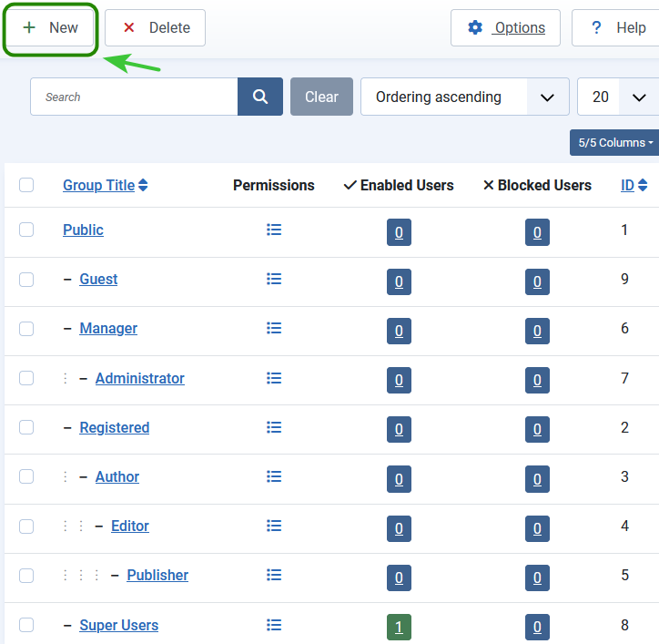Open the Publisher group link
The image size is (659, 644).
(x=157, y=575)
